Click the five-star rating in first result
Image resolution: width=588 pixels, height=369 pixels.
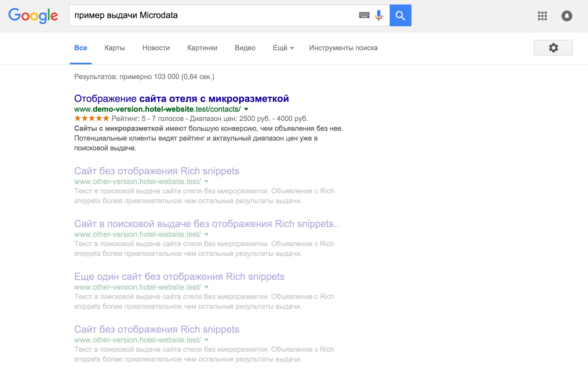tap(92, 118)
